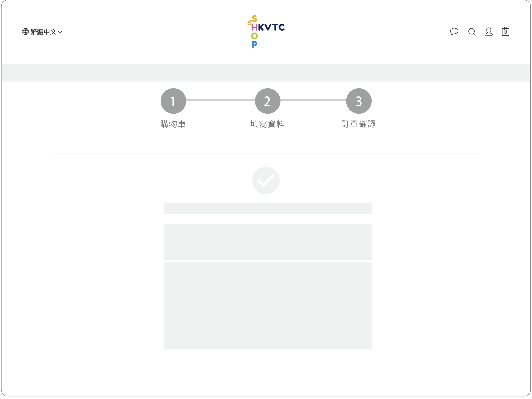The height and width of the screenshot is (399, 532).
Task: Click the large bottom gray placeholder block
Action: pos(268,306)
